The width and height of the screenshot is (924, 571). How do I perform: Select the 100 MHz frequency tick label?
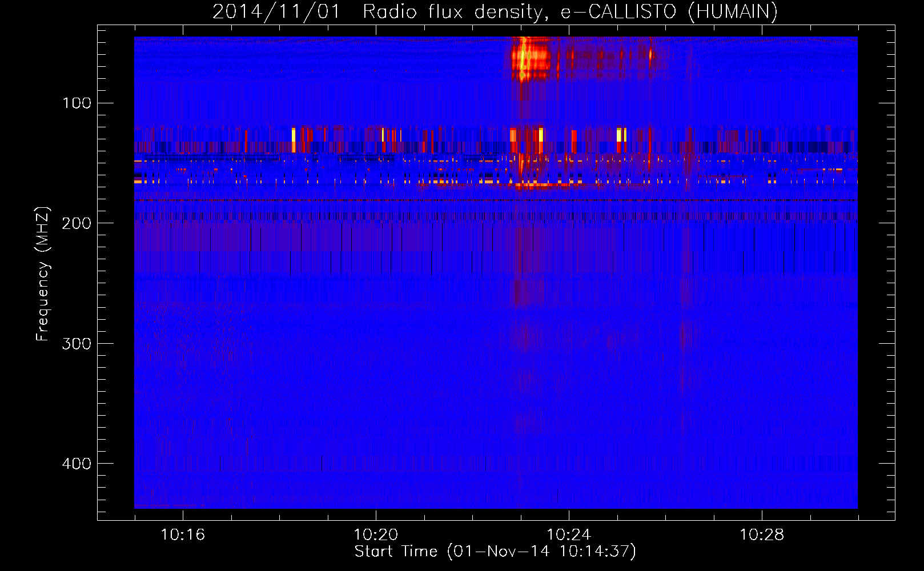77,103
